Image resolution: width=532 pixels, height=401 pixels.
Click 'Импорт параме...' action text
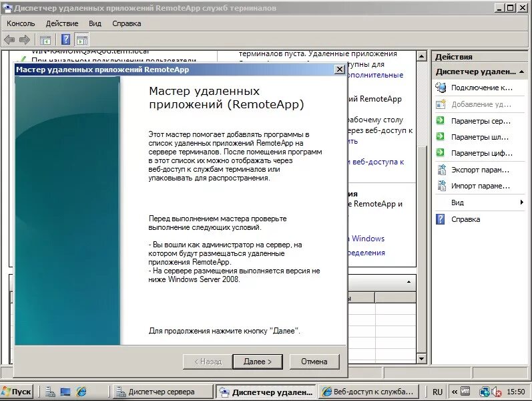point(481,186)
